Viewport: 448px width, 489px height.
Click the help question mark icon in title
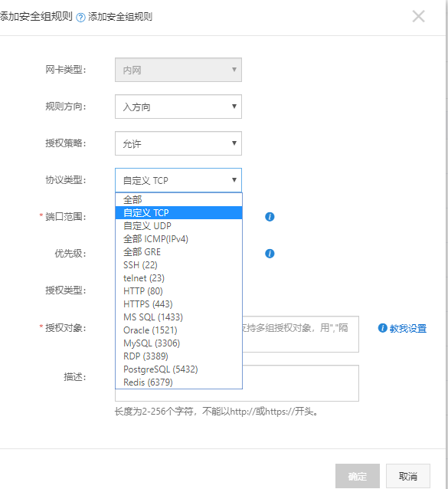pos(80,18)
